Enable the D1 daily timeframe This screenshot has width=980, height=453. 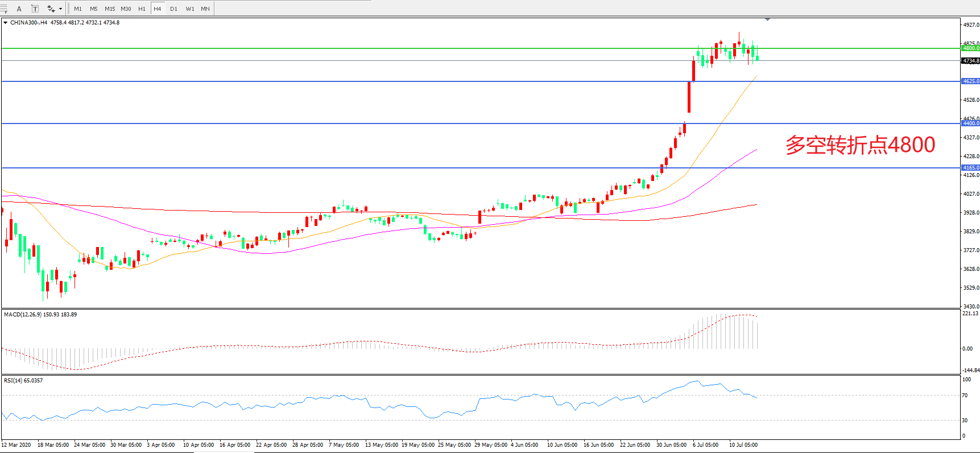click(173, 9)
